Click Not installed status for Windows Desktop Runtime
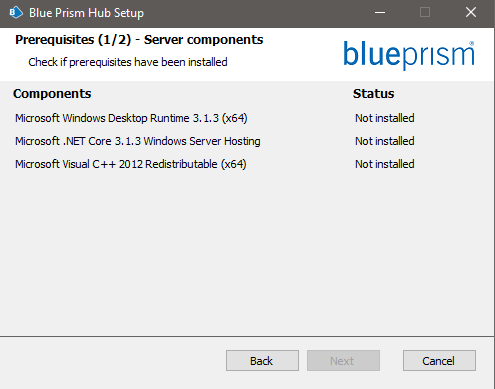The height and width of the screenshot is (389, 495). click(x=385, y=118)
